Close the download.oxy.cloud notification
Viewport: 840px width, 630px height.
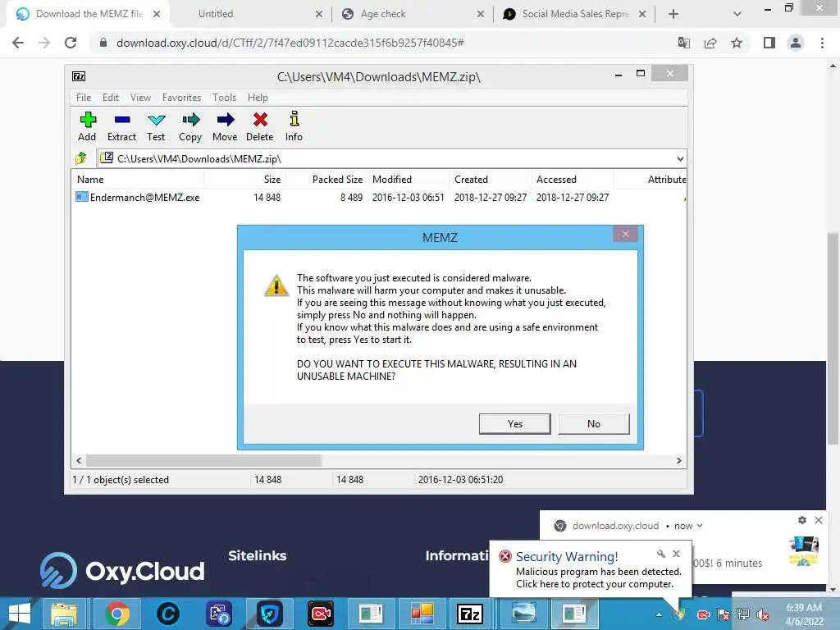pos(819,519)
